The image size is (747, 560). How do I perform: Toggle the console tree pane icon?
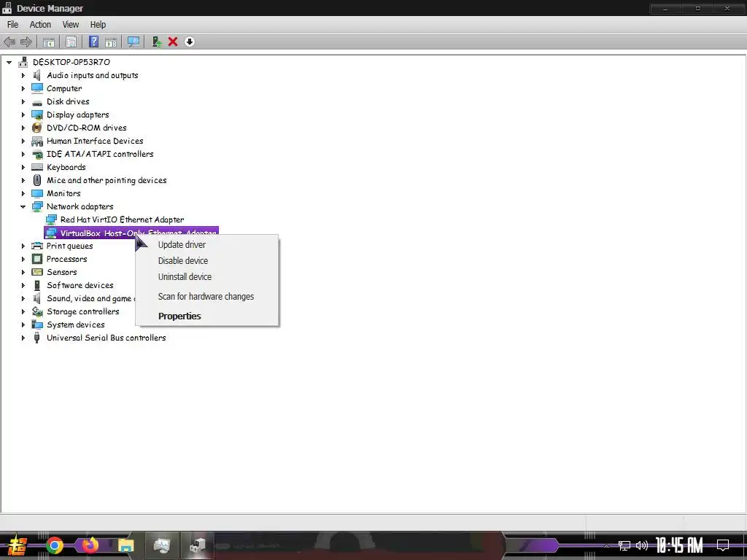[x=49, y=42]
